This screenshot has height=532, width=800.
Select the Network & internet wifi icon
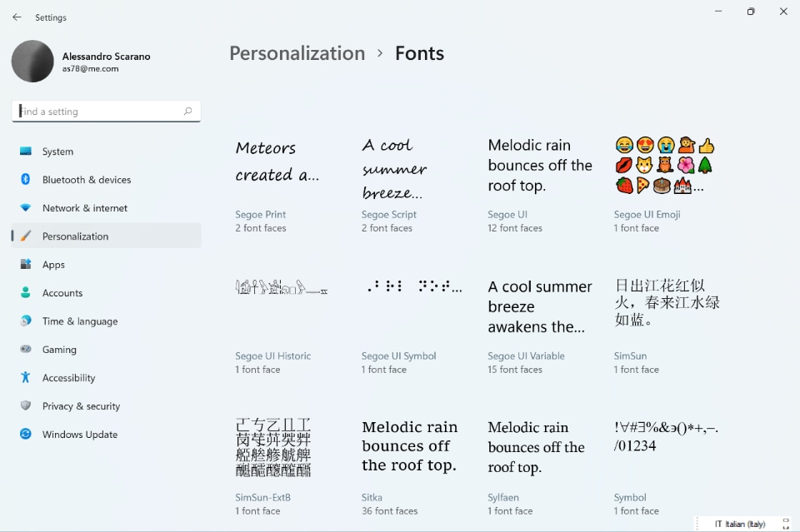[26, 208]
